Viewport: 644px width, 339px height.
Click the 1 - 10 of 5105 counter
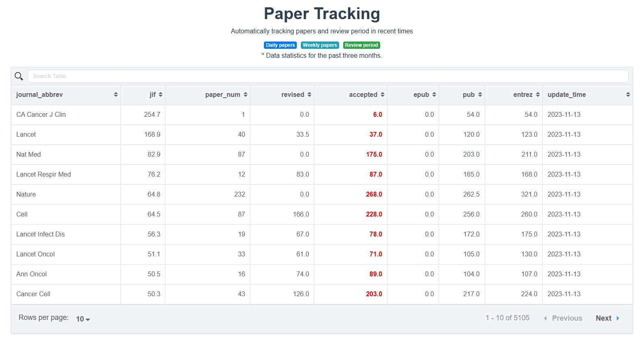[x=507, y=318]
